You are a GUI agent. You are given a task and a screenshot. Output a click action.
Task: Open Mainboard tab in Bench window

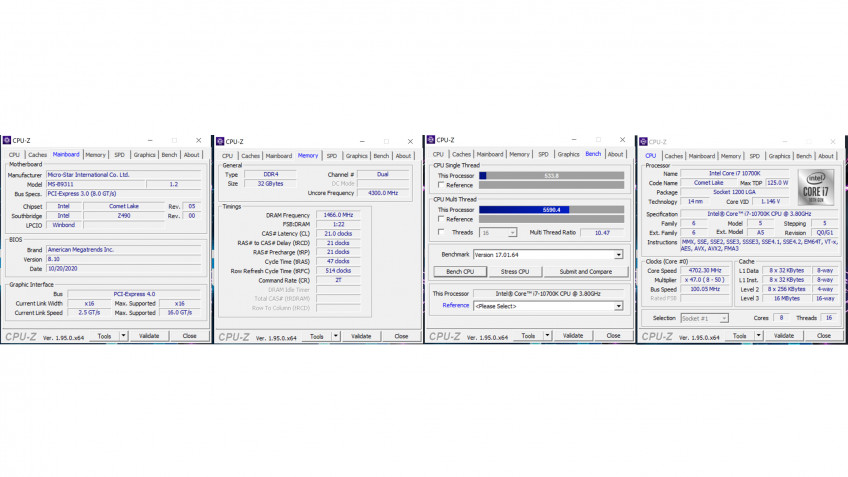(x=490, y=154)
